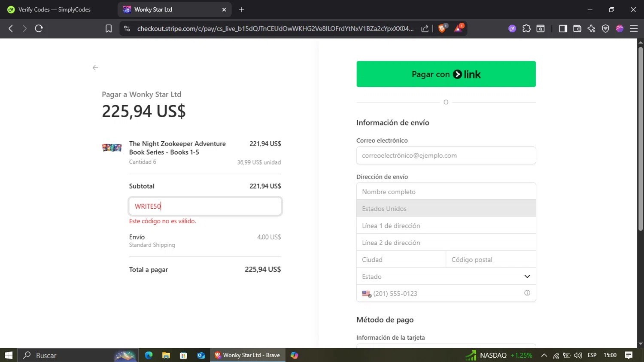The image size is (644, 362).
Task: Click the address bar URL
Action: coord(275,28)
